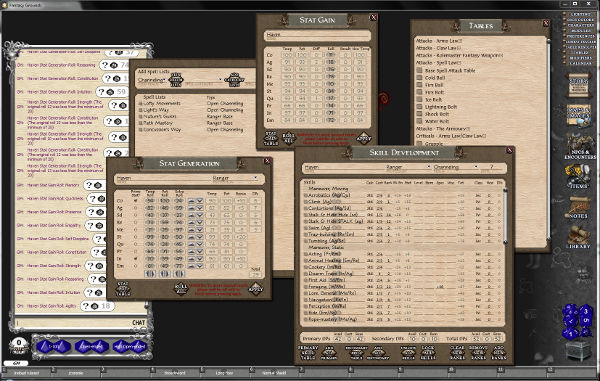Open the Maps & Images panel

[579, 116]
